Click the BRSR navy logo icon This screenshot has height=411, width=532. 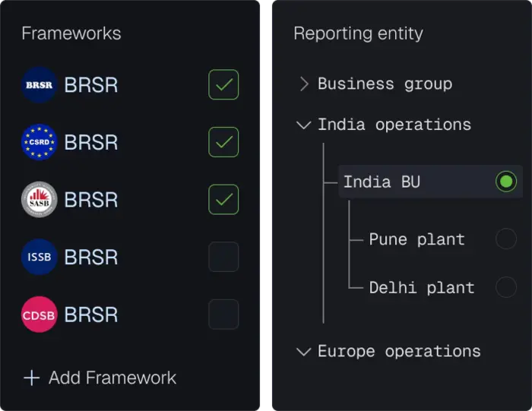click(40, 85)
